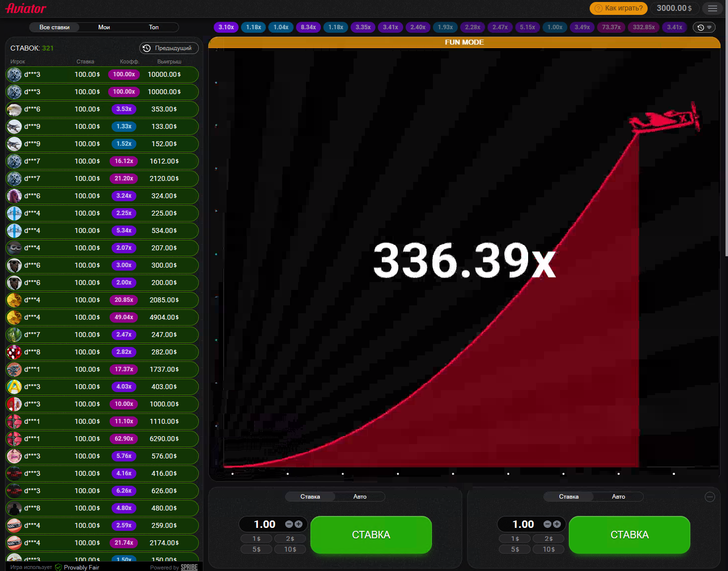Click avatar of the 2174.00$ winning row

tap(14, 543)
